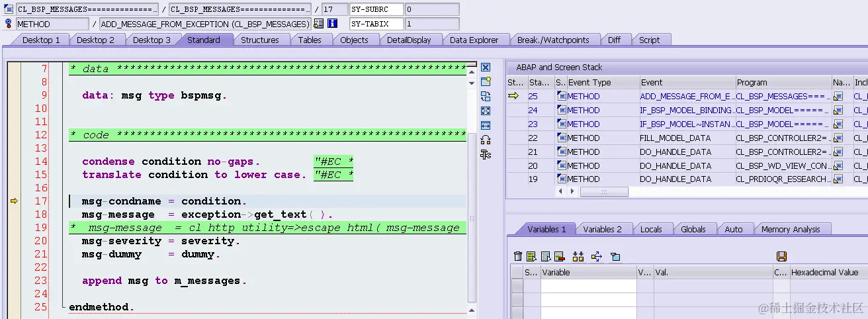This screenshot has width=868, height=319.
Task: Click the Hexadecimal Value column header
Action: [x=829, y=272]
